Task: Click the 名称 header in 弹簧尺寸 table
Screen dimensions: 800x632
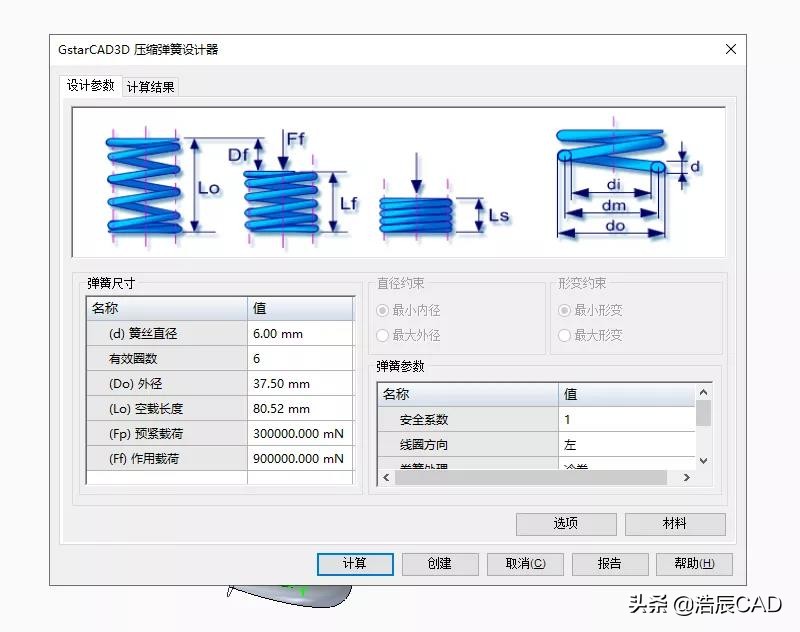Action: (167, 308)
